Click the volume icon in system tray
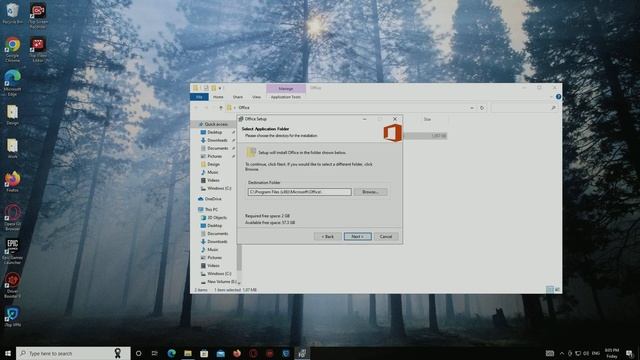Image resolution: width=640 pixels, height=360 pixels. (x=586, y=353)
